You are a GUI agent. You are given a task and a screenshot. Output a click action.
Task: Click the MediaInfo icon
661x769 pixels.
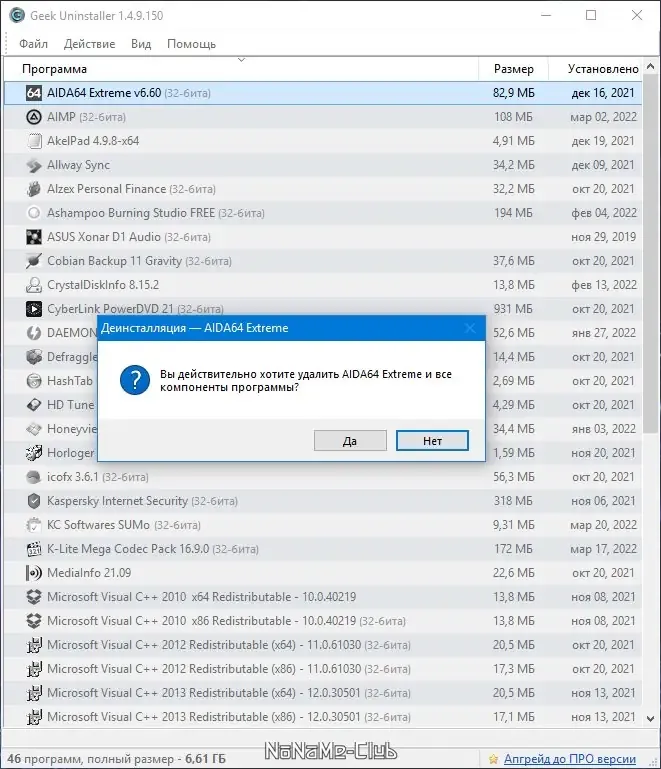click(34, 573)
